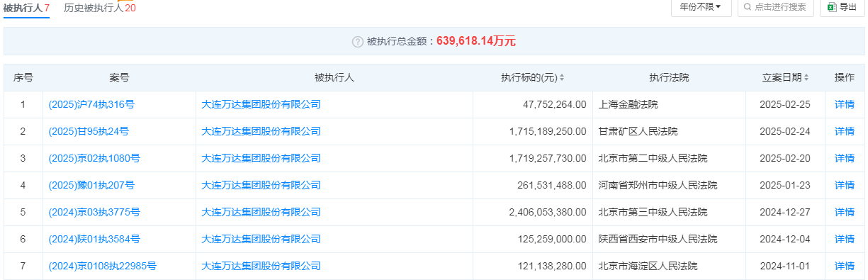
Task: Open 大连万达集团股份有限公司 in the 甘肃矿区人民法院 row
Action: pos(261,131)
